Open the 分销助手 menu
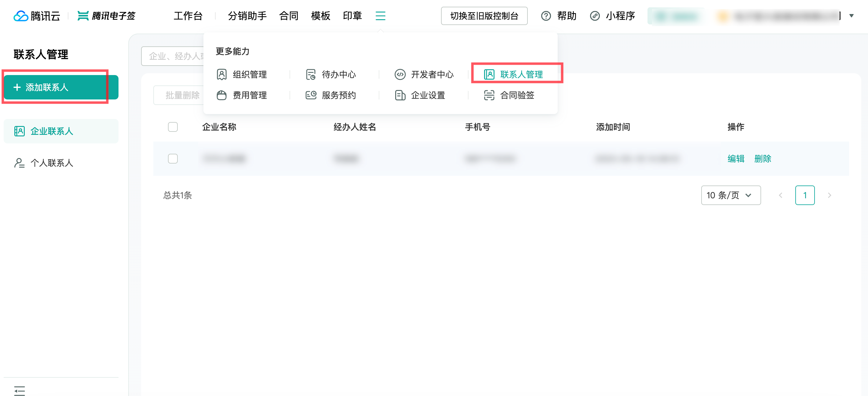This screenshot has width=868, height=396. tap(247, 16)
